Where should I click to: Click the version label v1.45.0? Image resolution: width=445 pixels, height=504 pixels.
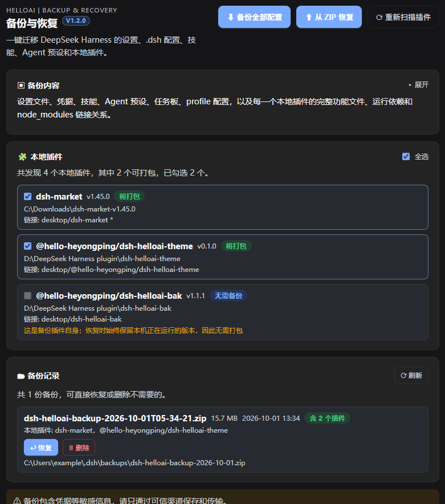99,196
